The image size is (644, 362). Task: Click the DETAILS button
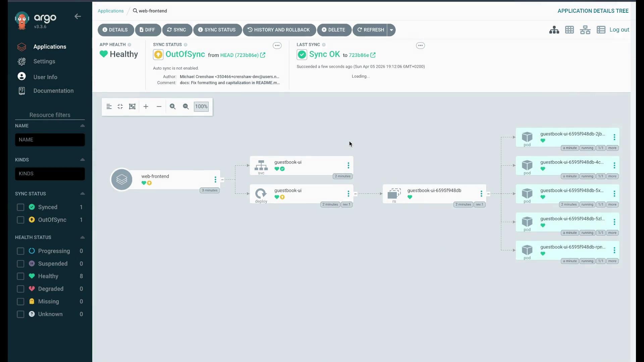click(115, 30)
